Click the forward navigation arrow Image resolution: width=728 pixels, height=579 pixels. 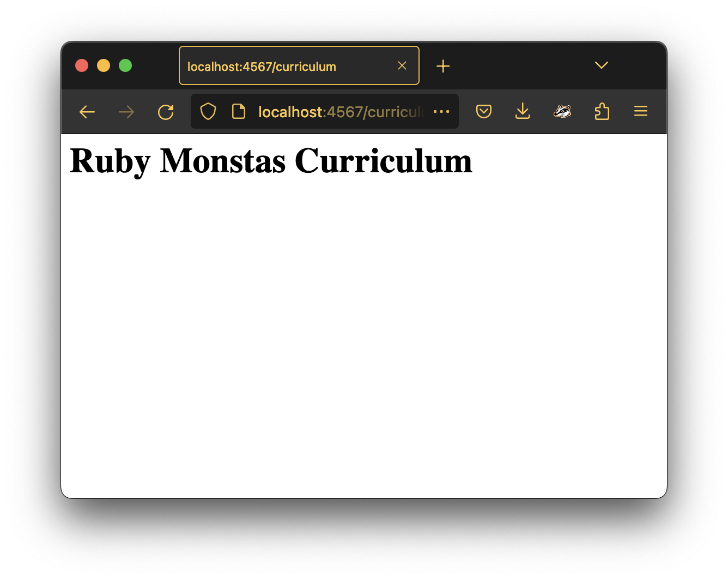pos(126,111)
